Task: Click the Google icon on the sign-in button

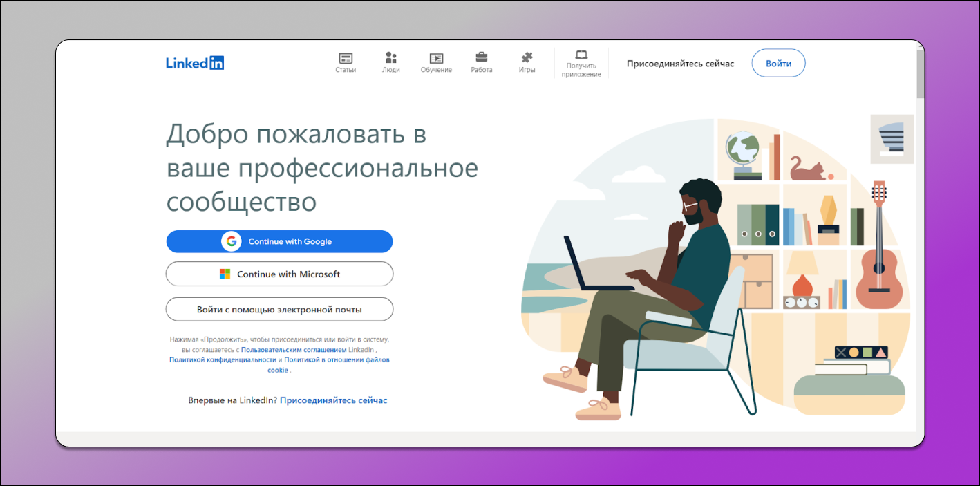Action: (x=230, y=241)
